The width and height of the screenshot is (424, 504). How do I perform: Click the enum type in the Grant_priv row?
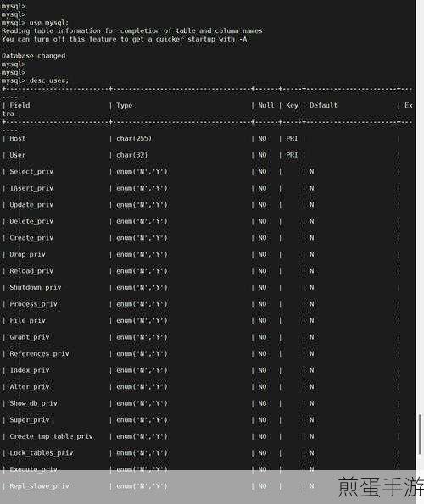click(142, 337)
